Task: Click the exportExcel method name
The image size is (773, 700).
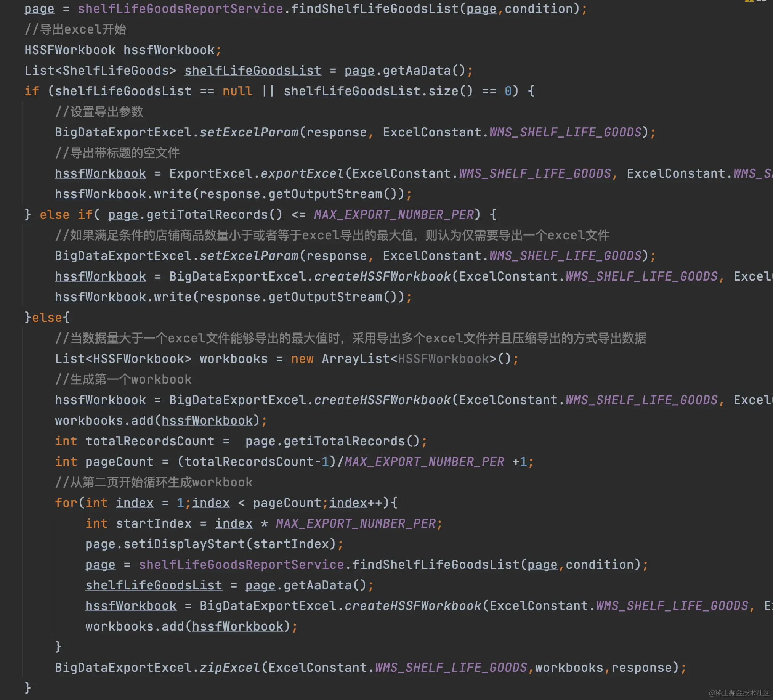Action: 302,173
